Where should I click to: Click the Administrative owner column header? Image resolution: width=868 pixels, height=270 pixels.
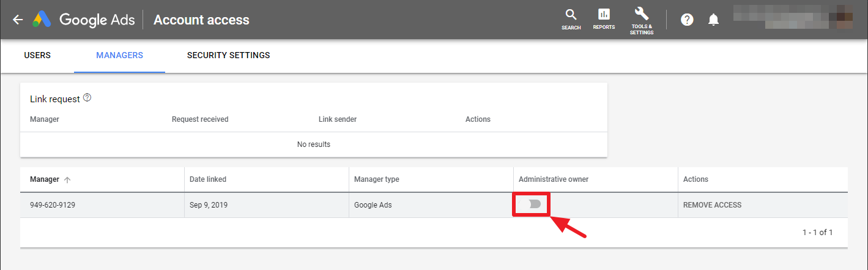pyautogui.click(x=553, y=179)
